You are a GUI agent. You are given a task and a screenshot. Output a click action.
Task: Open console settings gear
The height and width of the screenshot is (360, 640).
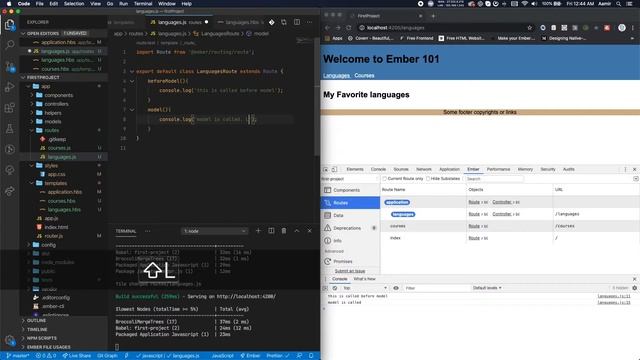click(x=634, y=288)
